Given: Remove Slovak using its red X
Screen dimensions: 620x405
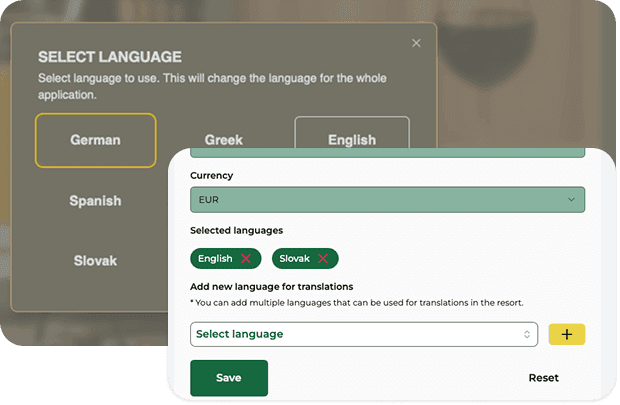Looking at the screenshot, I should tap(323, 259).
